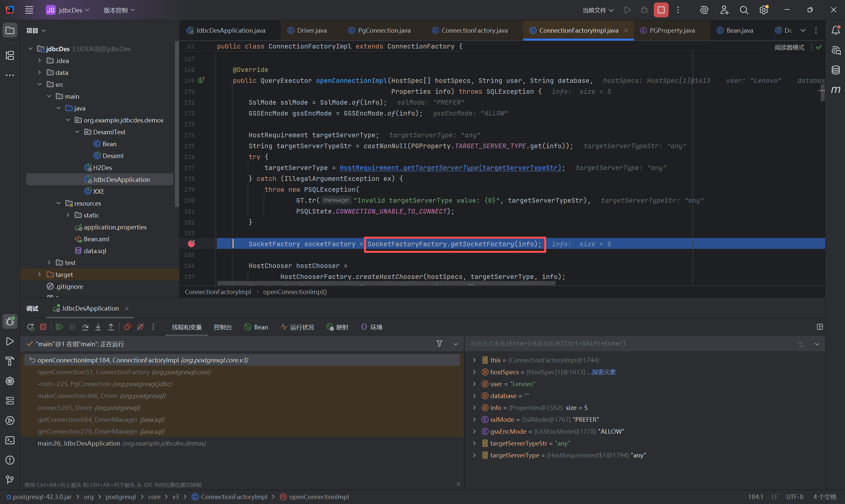845x504 pixels.
Task: Toggle Mute Breakpoints in debug toolbar
Action: [140, 327]
